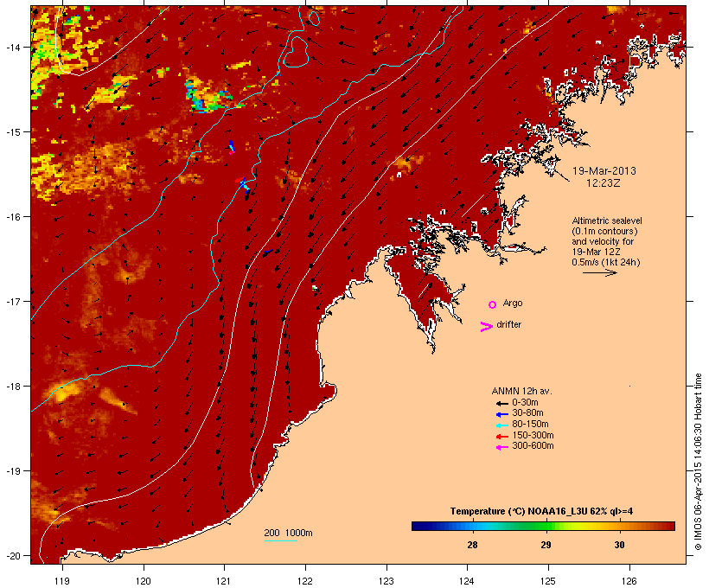Click the magenta 300-600m legend arrow
The height and width of the screenshot is (588, 709).
coord(501,447)
